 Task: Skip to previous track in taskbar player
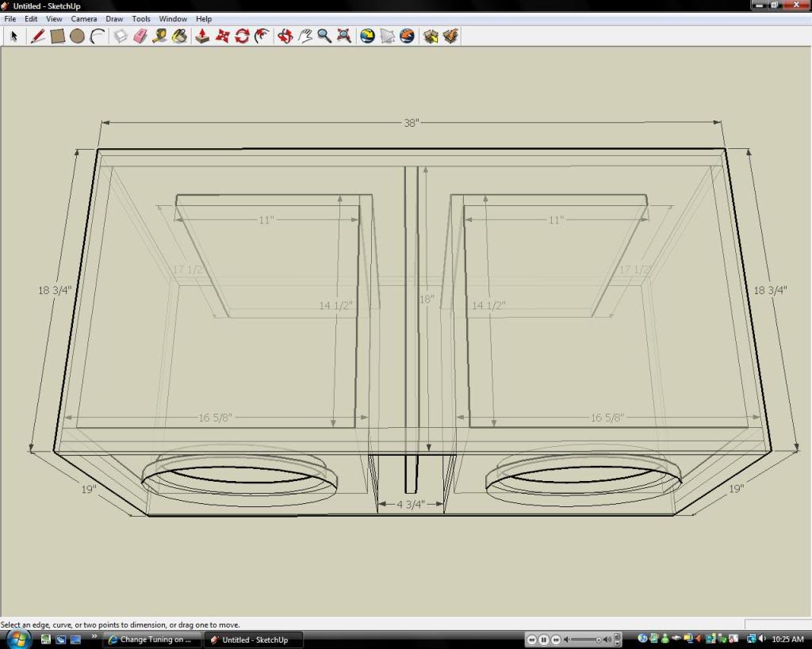(532, 639)
